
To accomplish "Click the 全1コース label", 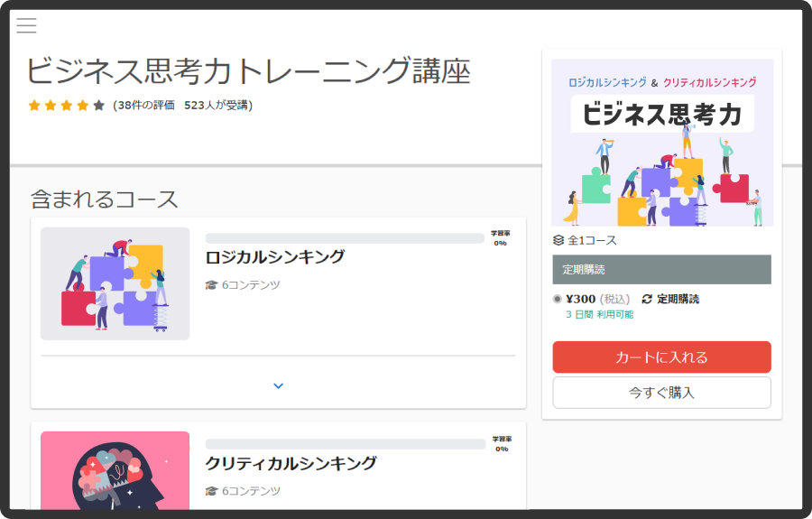I will (593, 240).
